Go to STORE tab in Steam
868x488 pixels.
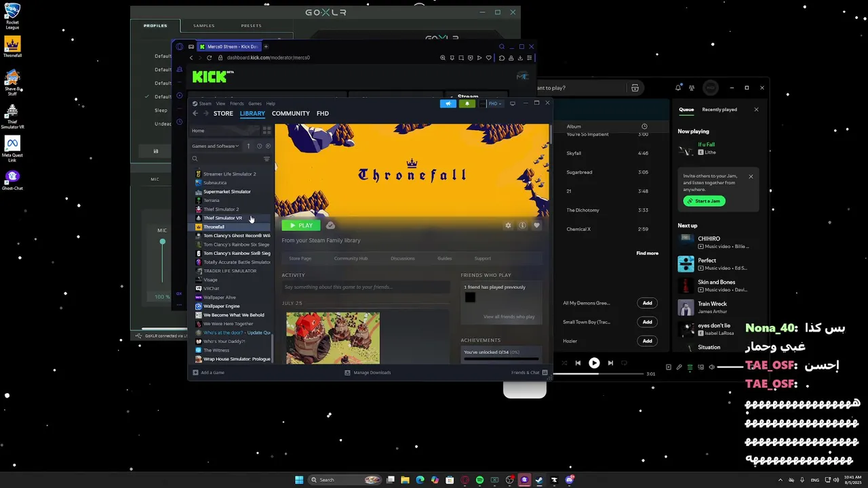pyautogui.click(x=223, y=113)
